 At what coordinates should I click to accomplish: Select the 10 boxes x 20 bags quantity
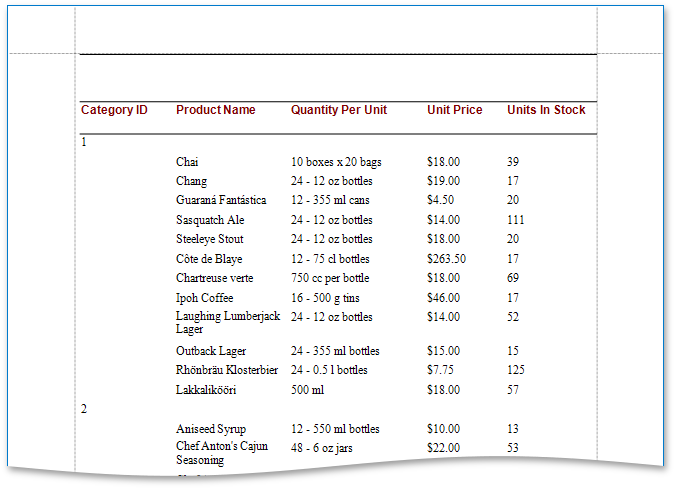point(336,162)
